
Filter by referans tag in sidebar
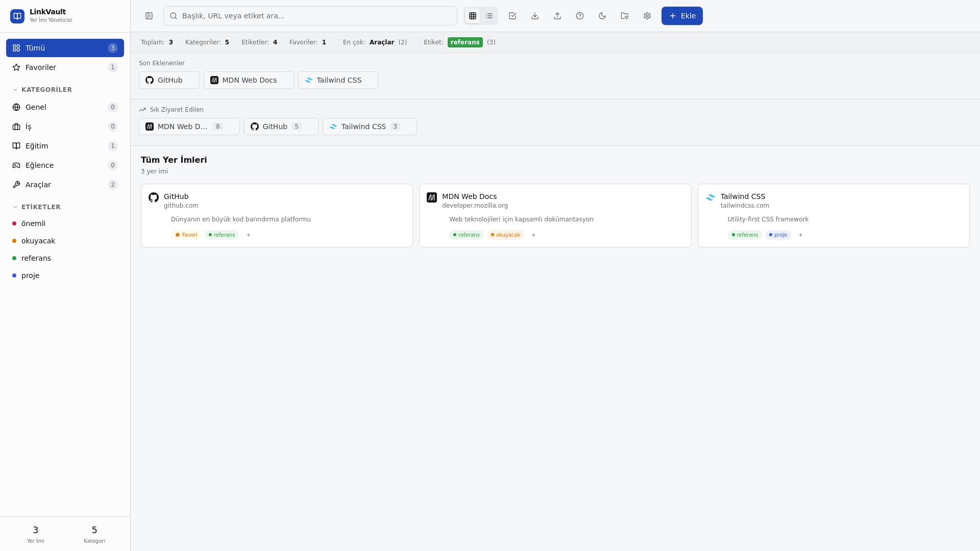pos(65,258)
